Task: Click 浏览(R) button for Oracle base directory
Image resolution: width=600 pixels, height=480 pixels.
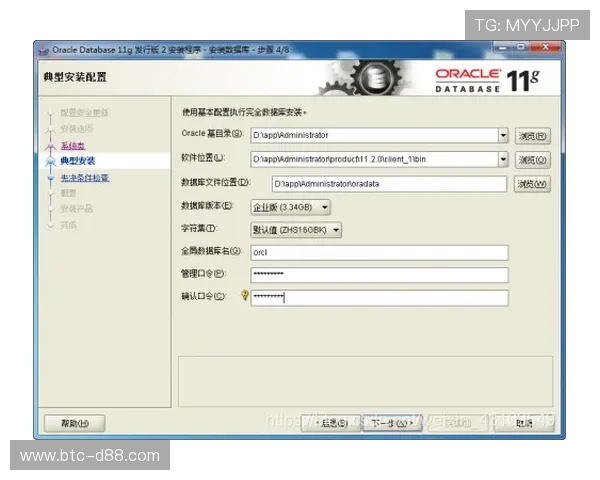Action: [x=533, y=136]
